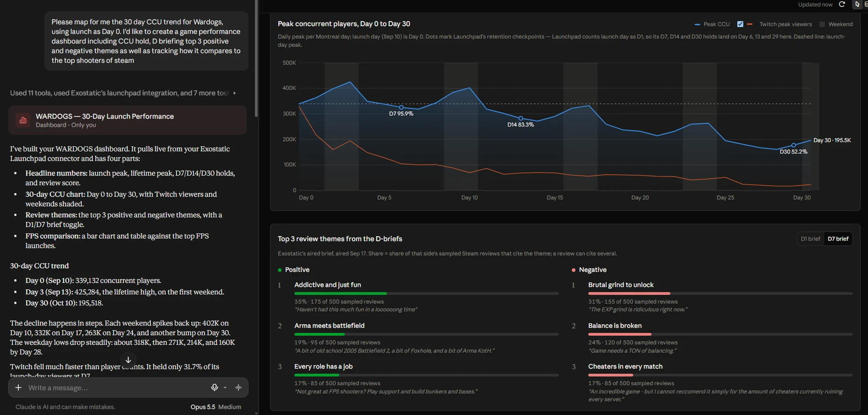Click the Top 3 review themes heading
This screenshot has width=868, height=415.
pos(340,239)
